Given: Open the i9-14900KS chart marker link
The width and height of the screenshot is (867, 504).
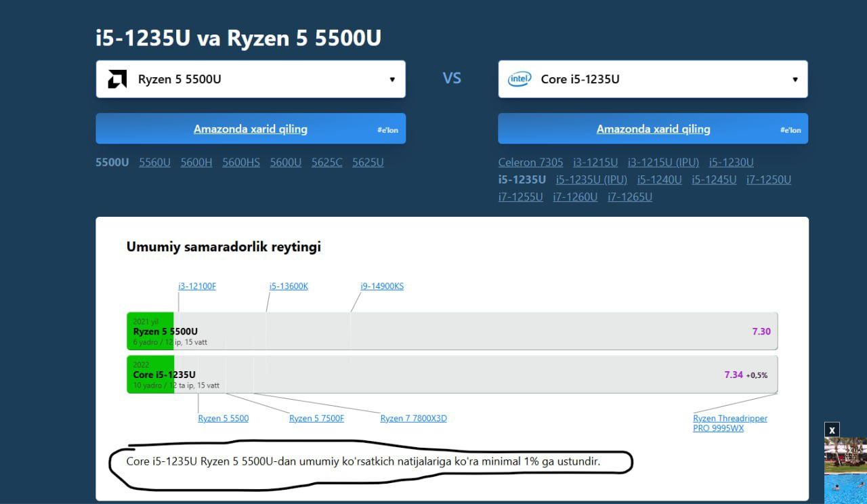Looking at the screenshot, I should click(382, 286).
